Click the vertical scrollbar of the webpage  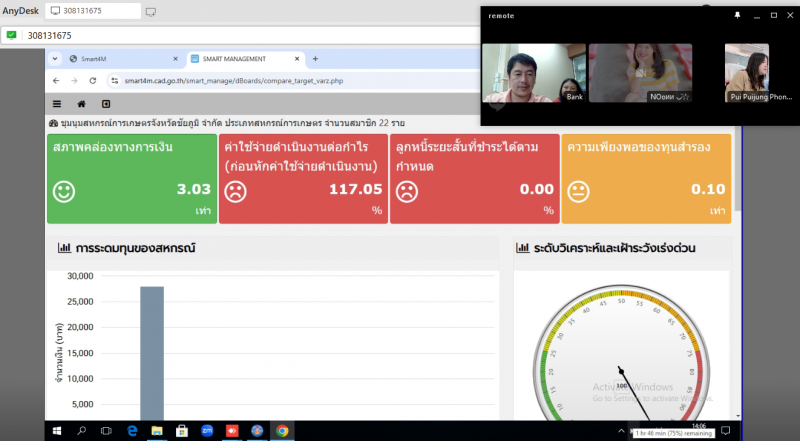coord(738,168)
